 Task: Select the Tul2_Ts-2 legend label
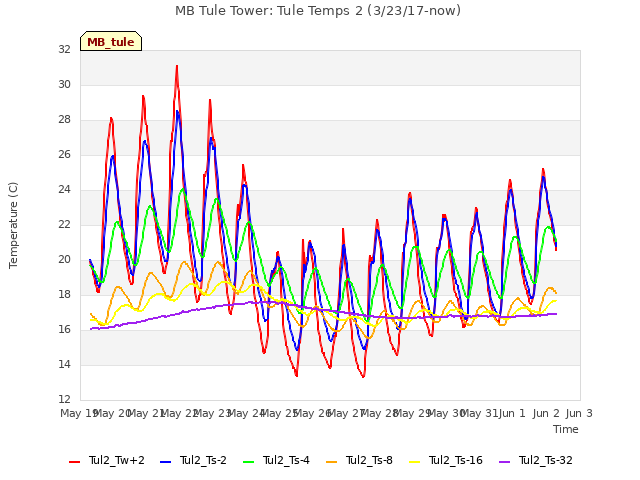[203, 460]
